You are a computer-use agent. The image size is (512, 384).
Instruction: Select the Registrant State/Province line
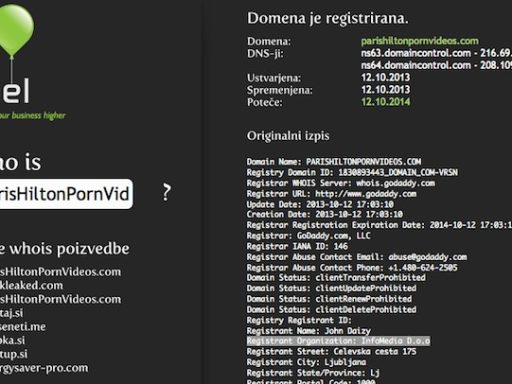tap(313, 373)
